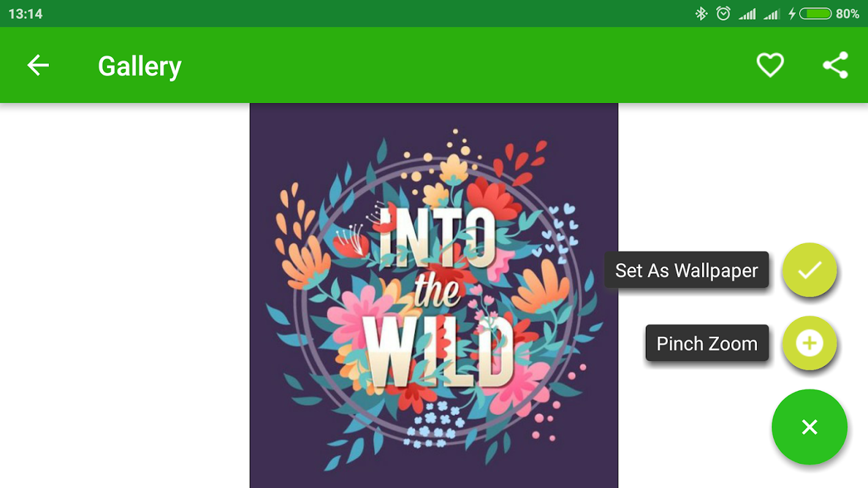Viewport: 868px width, 488px height.
Task: Tap the word INTO on the wallpaper
Action: tap(436, 239)
